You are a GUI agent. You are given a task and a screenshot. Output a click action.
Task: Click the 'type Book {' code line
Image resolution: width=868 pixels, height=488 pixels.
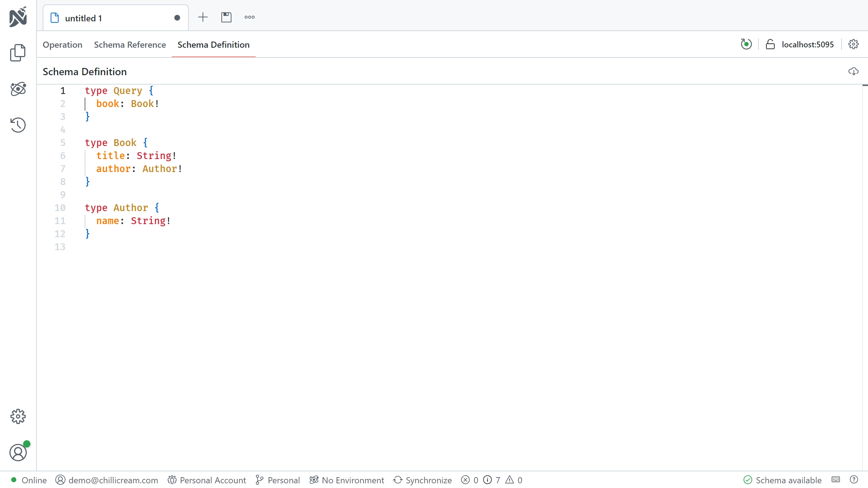click(x=116, y=143)
